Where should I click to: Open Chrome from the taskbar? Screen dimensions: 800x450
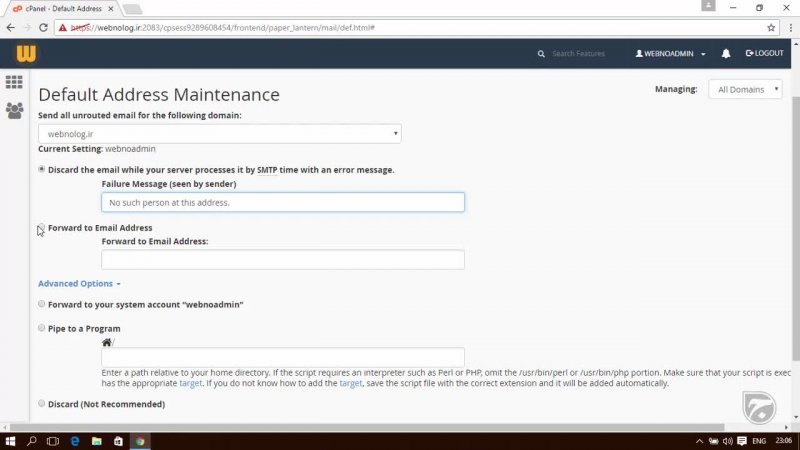point(140,440)
